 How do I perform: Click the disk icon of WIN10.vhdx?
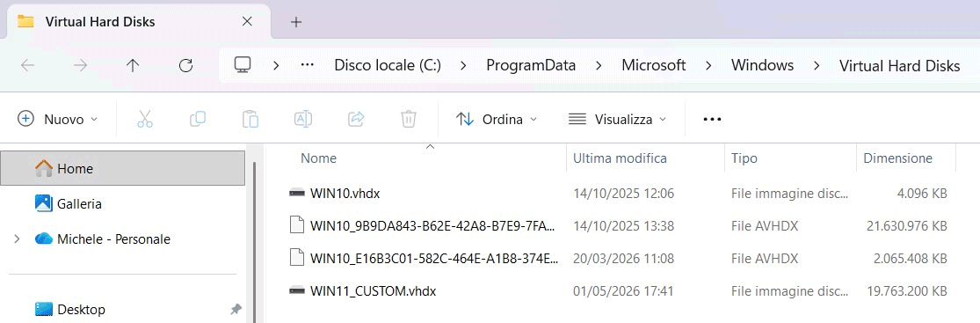pos(297,194)
